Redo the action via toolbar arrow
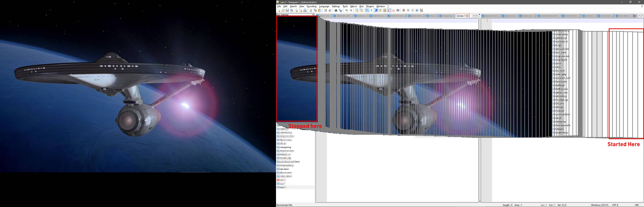This screenshot has height=207, width=644. tap(330, 11)
